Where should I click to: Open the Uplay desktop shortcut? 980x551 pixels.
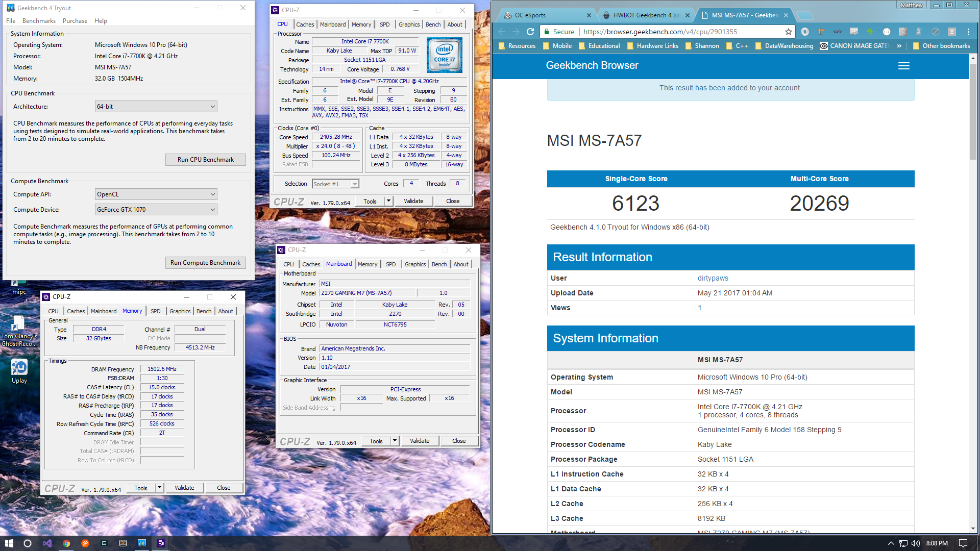(19, 371)
